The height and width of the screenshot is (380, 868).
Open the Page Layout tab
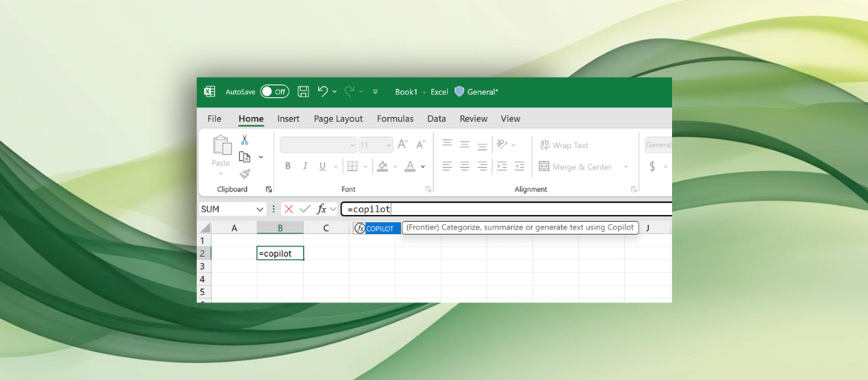point(338,119)
